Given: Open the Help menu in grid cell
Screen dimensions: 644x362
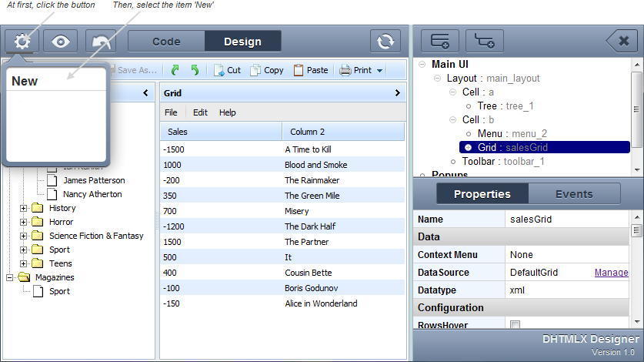Looking at the screenshot, I should pos(227,112).
